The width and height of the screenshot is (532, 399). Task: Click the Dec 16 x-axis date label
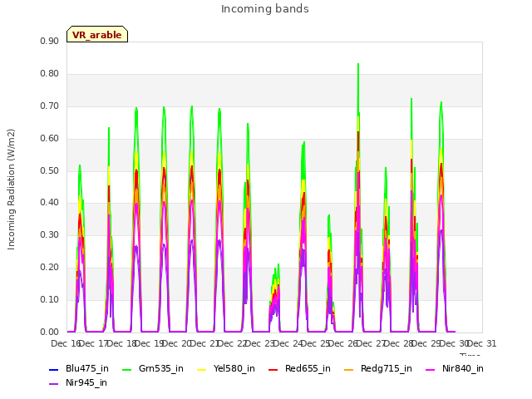(66, 343)
